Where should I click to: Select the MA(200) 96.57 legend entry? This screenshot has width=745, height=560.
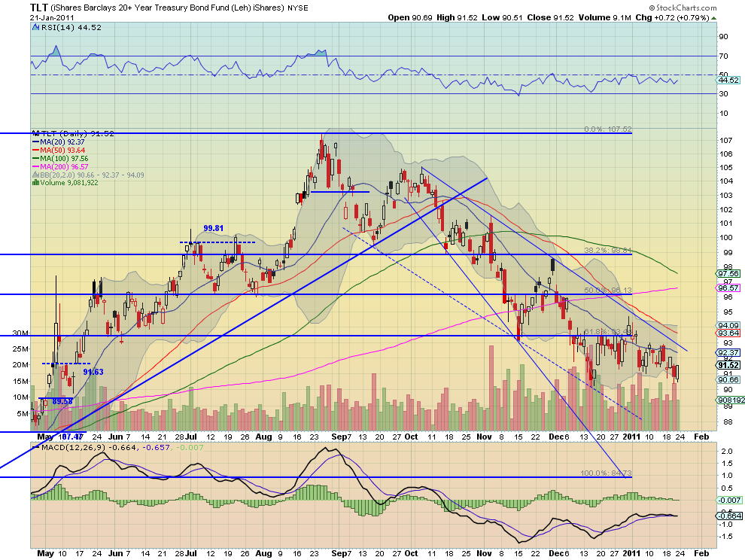coord(60,167)
